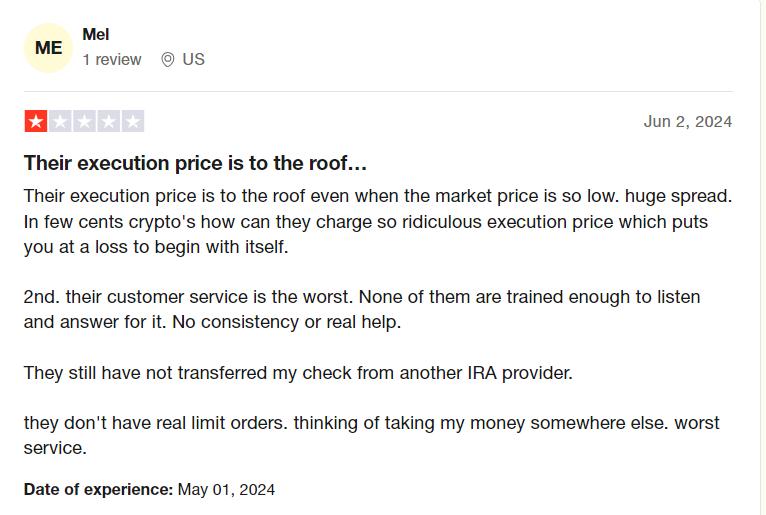Click the ME avatar circle

pyautogui.click(x=48, y=48)
